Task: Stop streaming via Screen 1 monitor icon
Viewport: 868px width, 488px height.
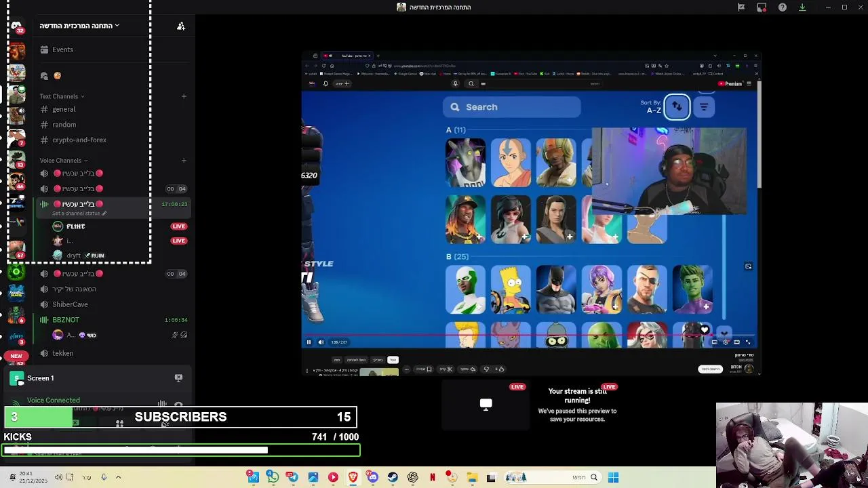Action: coord(178,378)
